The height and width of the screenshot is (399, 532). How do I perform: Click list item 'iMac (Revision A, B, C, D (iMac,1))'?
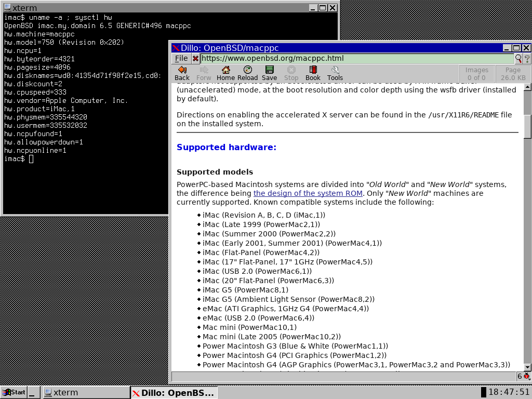263,215
